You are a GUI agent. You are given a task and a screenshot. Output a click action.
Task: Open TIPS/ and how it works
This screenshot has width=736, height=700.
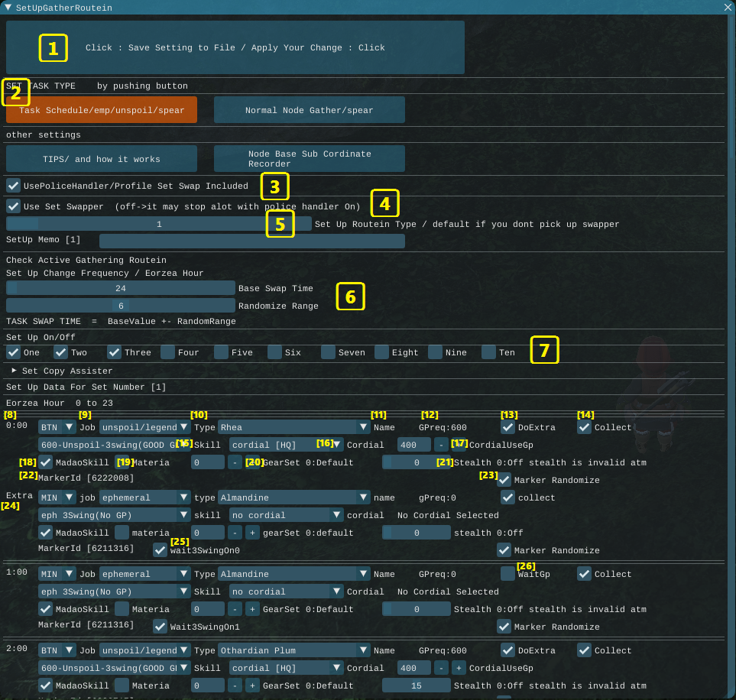(x=102, y=159)
